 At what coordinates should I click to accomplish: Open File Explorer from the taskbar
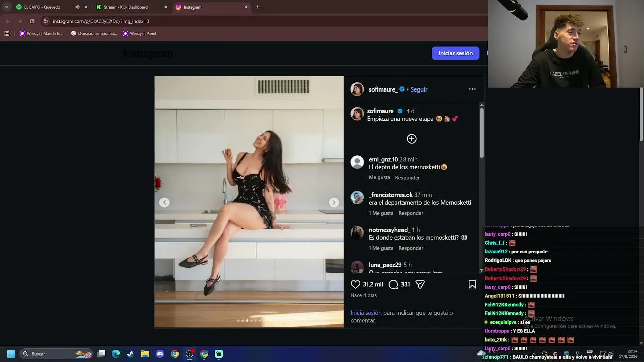click(145, 354)
